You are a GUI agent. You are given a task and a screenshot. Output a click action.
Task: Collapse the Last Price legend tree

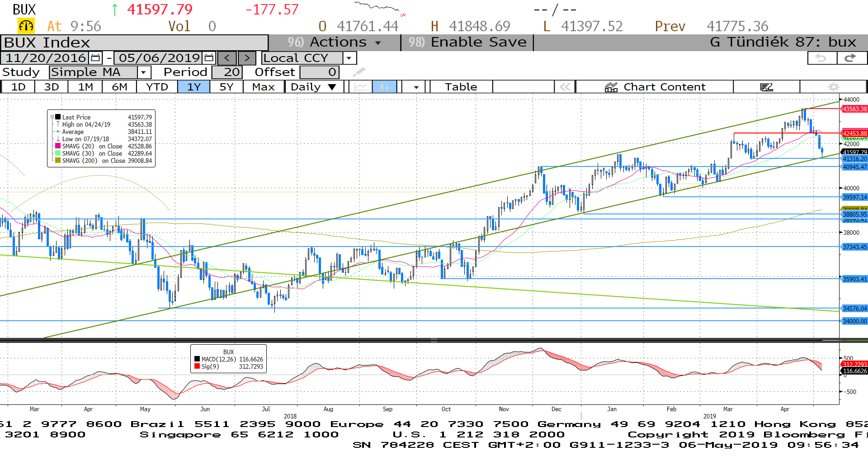tap(52, 117)
